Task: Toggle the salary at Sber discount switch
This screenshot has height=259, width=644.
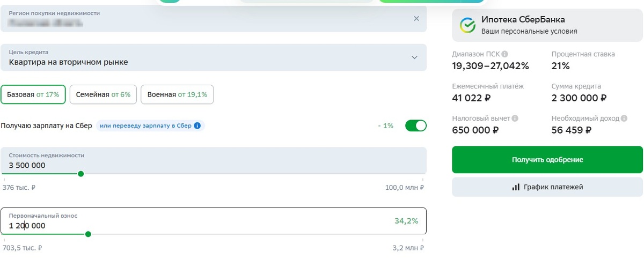Action: click(x=416, y=125)
